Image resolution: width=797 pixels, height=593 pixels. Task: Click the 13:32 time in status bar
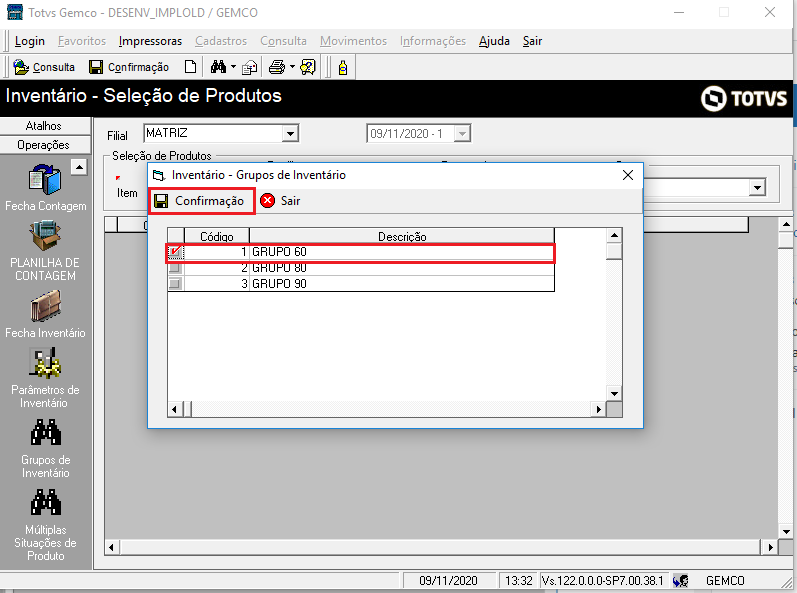519,581
